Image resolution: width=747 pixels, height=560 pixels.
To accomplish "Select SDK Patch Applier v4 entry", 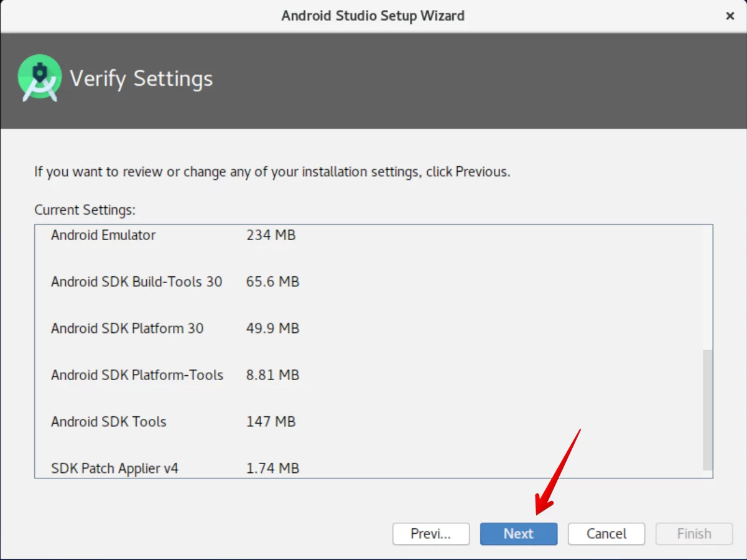I will 114,468.
